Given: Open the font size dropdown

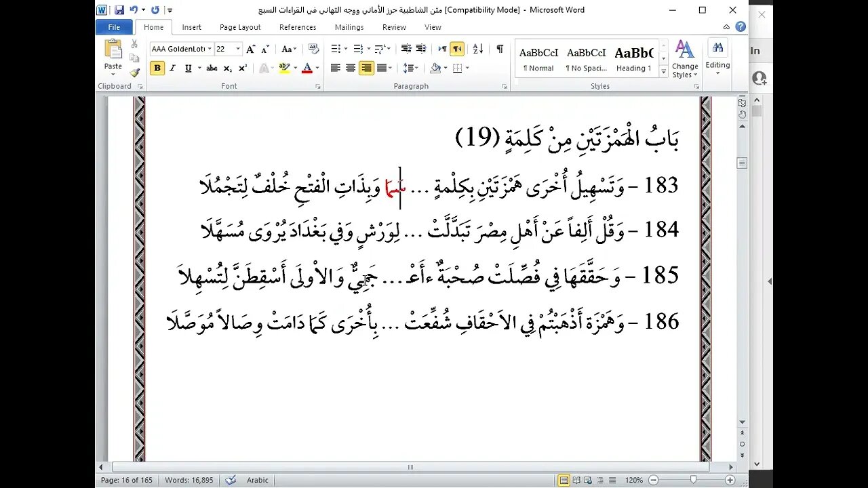Looking at the screenshot, I should (x=238, y=49).
